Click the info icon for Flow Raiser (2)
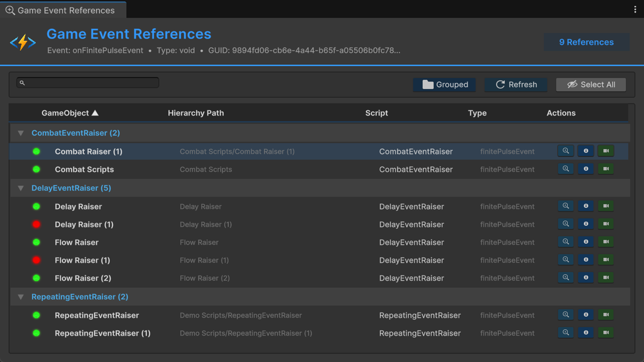 click(x=586, y=278)
